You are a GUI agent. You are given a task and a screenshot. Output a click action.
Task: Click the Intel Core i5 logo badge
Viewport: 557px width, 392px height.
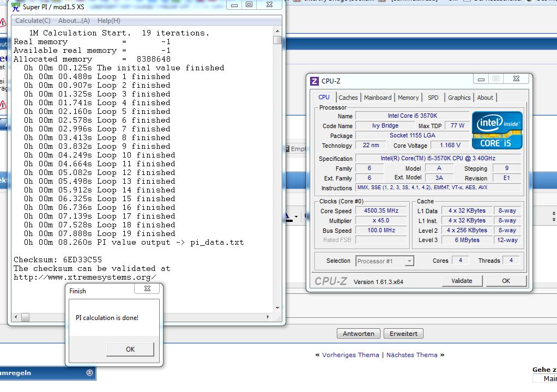(x=497, y=130)
